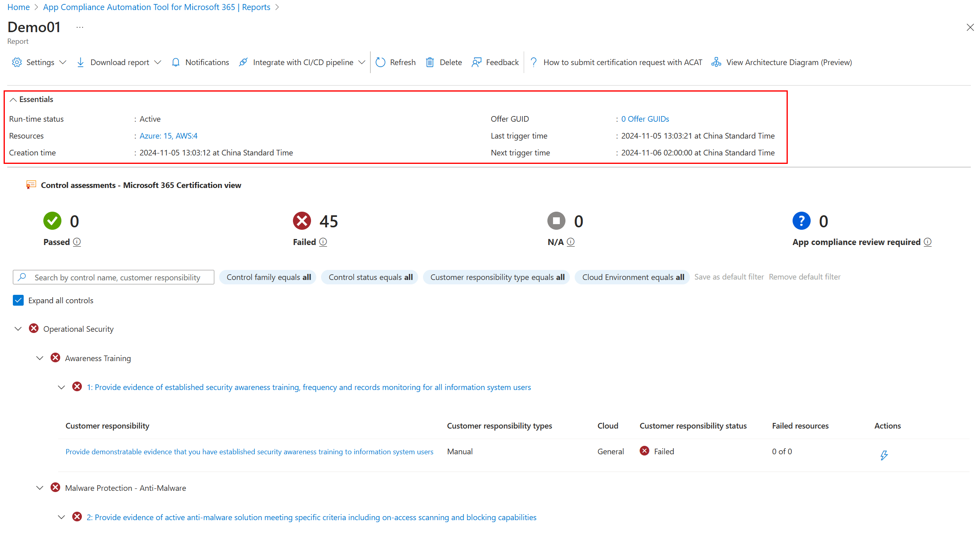This screenshot has width=980, height=535.
Task: Click the Failed resources column header
Action: (800, 426)
